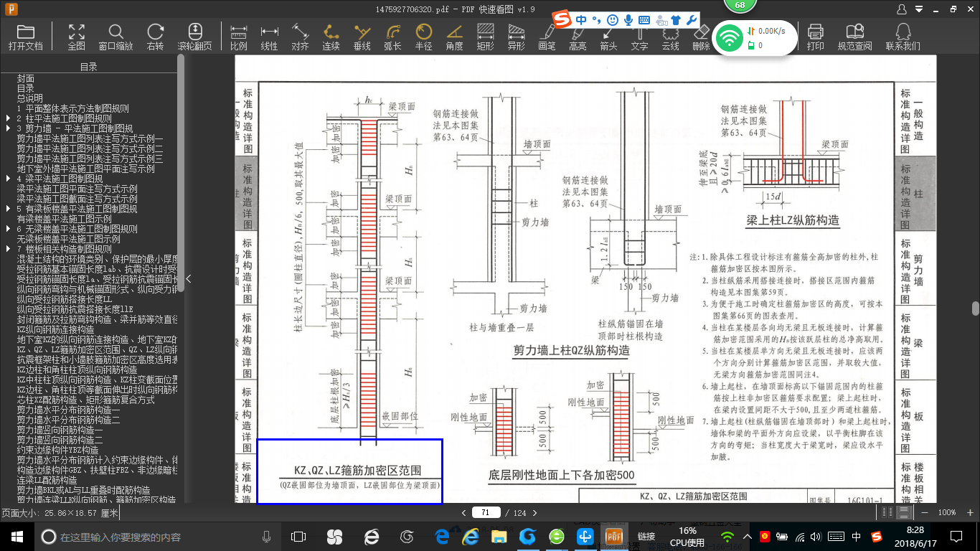Switch Sogou input 中 language mode
Image resolution: width=980 pixels, height=551 pixels.
coord(581,19)
